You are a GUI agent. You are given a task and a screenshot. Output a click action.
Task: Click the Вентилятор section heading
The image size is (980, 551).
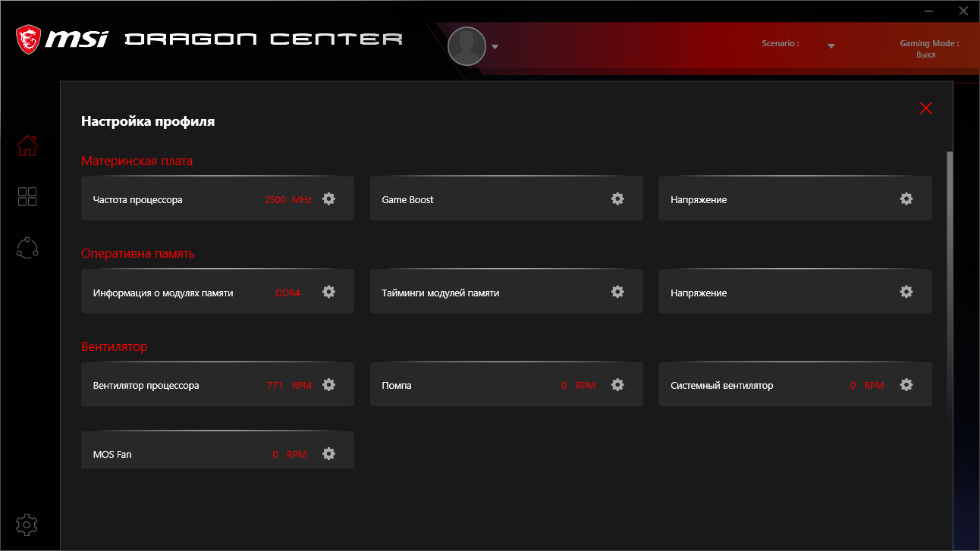coord(115,346)
